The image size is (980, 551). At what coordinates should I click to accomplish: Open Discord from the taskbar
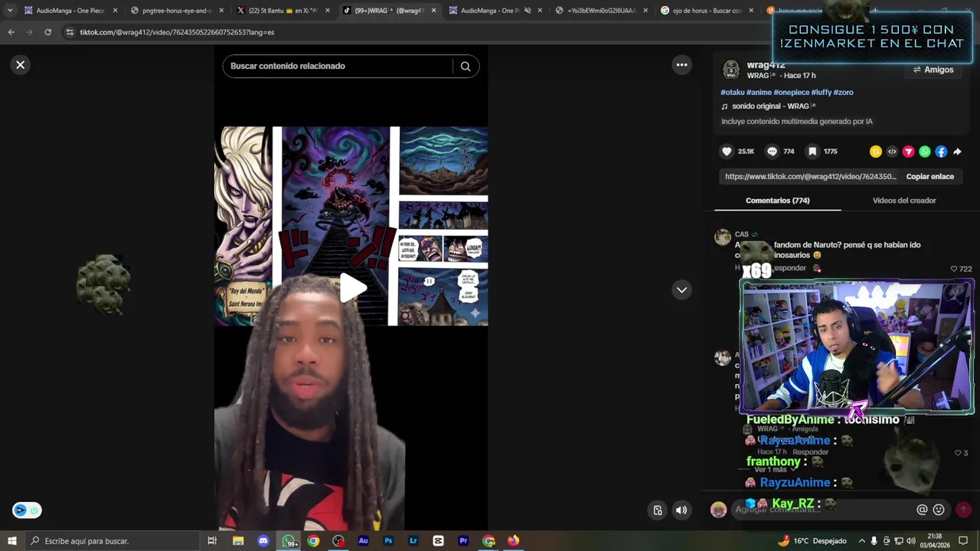(x=263, y=541)
